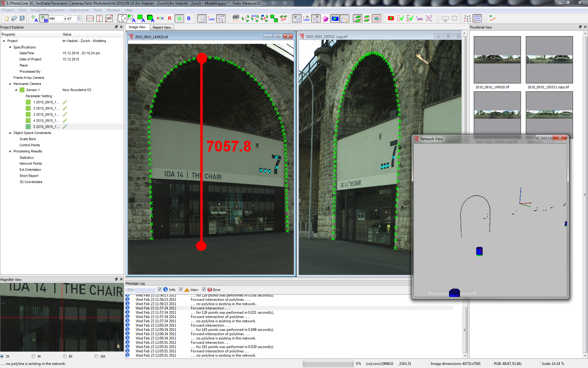Image resolution: width=588 pixels, height=368 pixels.
Task: Click the flat projection surface icon
Action: coord(445,18)
